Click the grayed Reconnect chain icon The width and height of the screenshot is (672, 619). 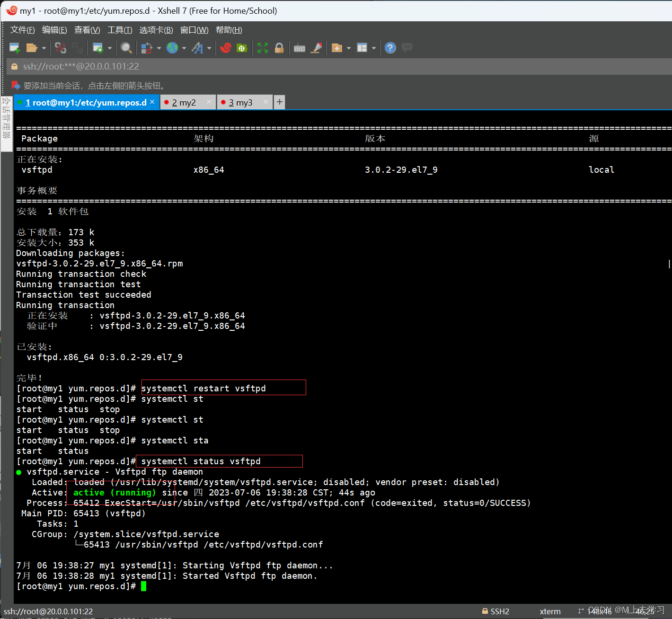click(77, 48)
